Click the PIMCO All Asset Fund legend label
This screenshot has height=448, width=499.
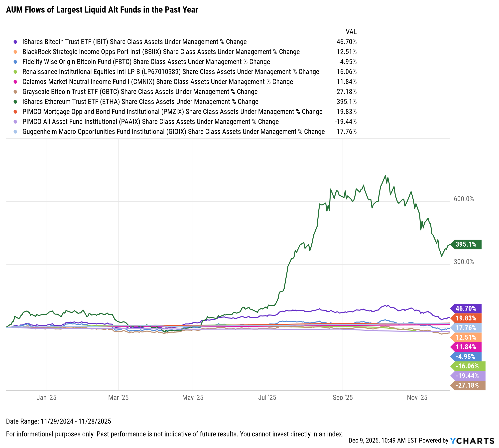pyautogui.click(x=150, y=122)
